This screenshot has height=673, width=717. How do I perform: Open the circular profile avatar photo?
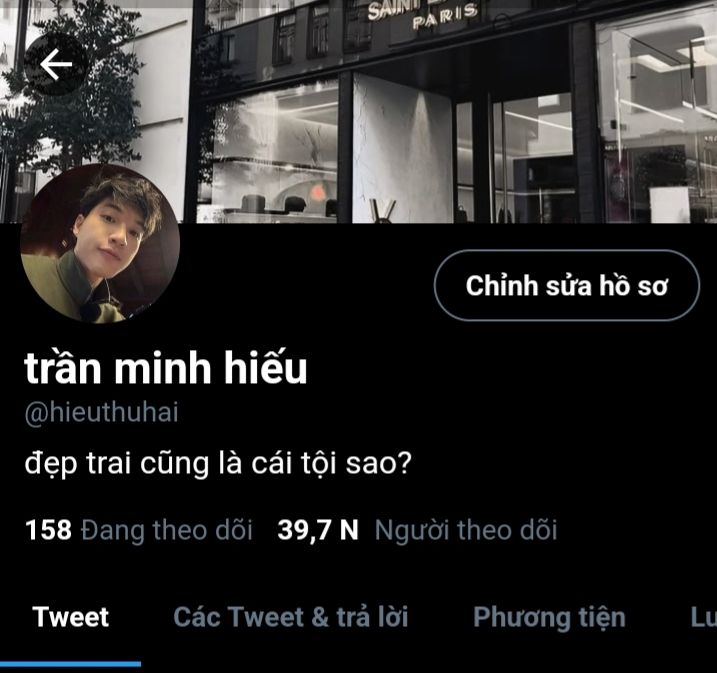tap(100, 243)
